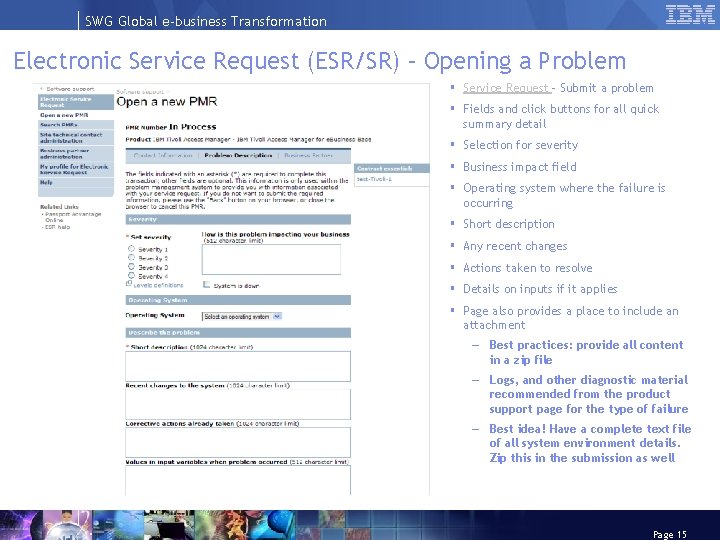Screen dimensions: 720x540
Task: Click the Describe the problem section header
Action: [x=238, y=332]
